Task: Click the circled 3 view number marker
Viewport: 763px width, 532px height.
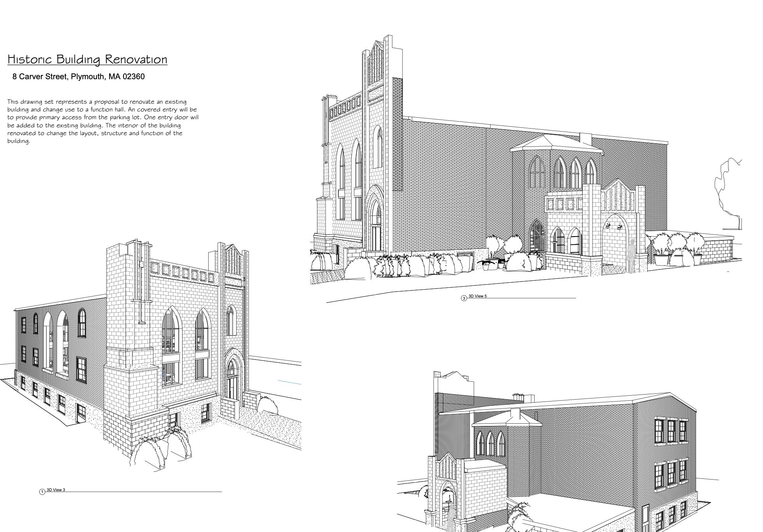Action: point(463,298)
